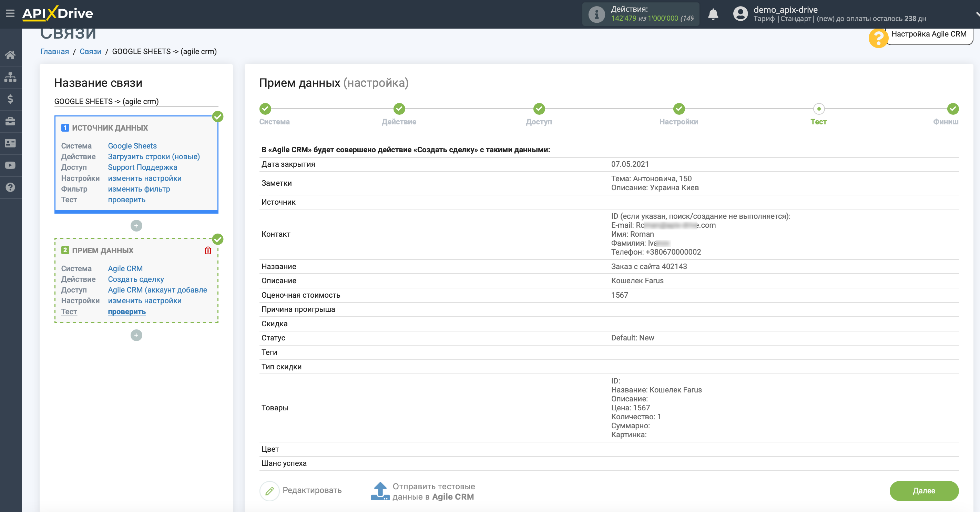980x512 pixels.
Task: Click Загрузить строки (новые) link
Action: (x=154, y=157)
